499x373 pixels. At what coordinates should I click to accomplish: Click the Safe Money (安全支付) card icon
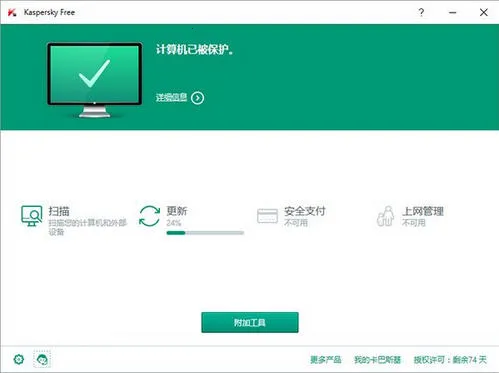point(267,216)
